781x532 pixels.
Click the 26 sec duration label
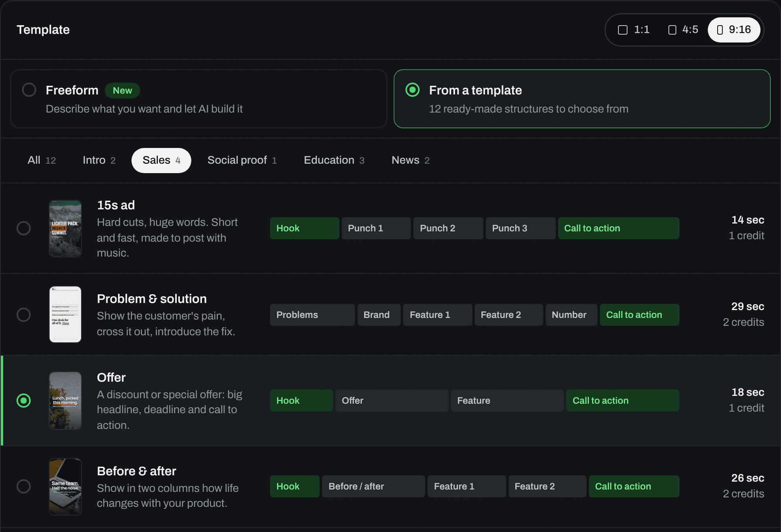tap(748, 478)
